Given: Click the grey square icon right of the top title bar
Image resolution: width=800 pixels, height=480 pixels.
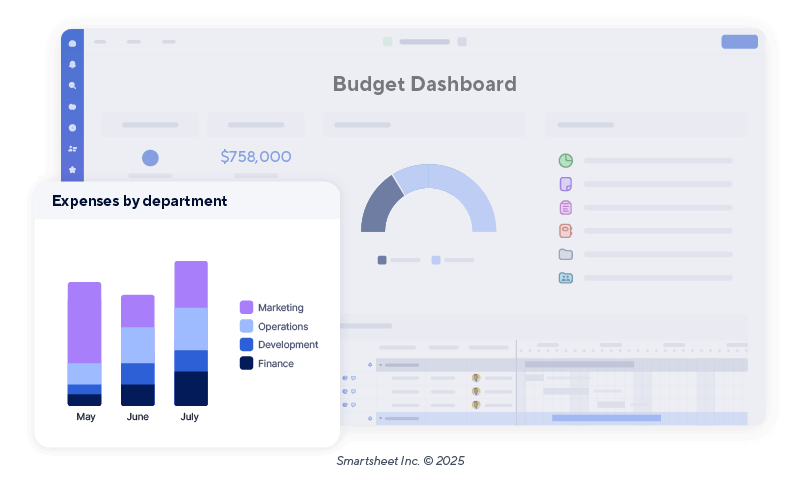Looking at the screenshot, I should (462, 42).
